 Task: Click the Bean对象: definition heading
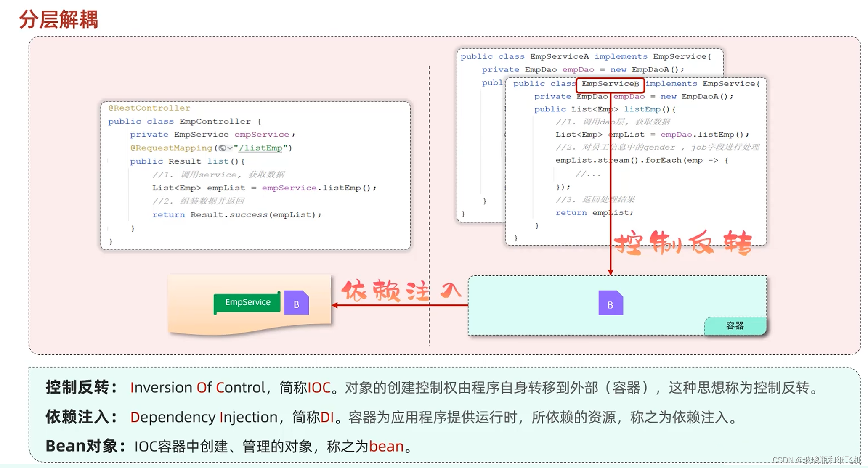click(86, 446)
